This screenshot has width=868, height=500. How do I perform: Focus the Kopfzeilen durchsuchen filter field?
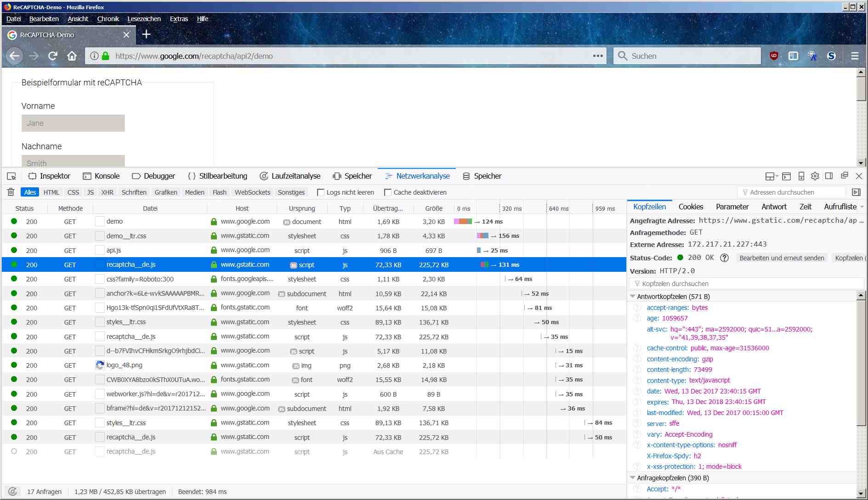coord(747,284)
